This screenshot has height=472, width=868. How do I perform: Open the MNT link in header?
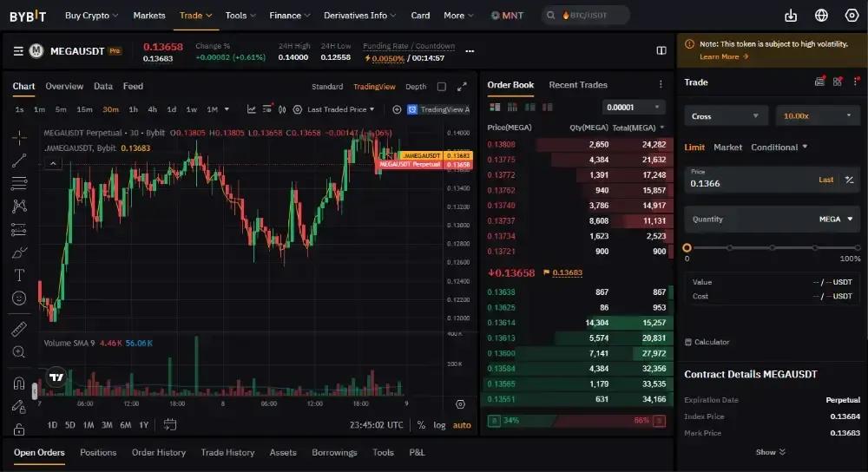[x=507, y=16]
